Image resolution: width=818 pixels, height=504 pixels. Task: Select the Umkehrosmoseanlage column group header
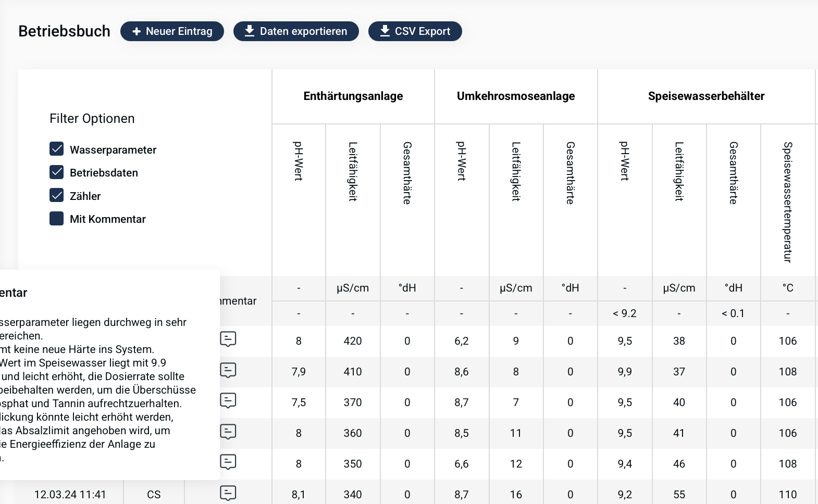pos(515,96)
